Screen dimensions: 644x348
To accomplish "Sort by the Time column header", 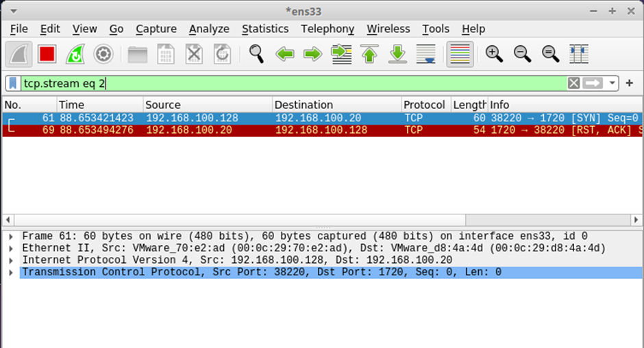I will click(100, 105).
